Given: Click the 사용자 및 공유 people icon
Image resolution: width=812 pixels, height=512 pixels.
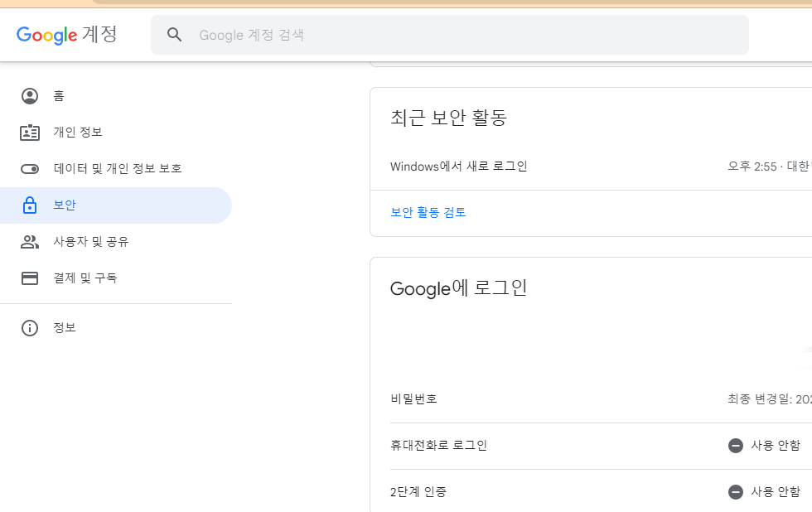Looking at the screenshot, I should pos(30,242).
